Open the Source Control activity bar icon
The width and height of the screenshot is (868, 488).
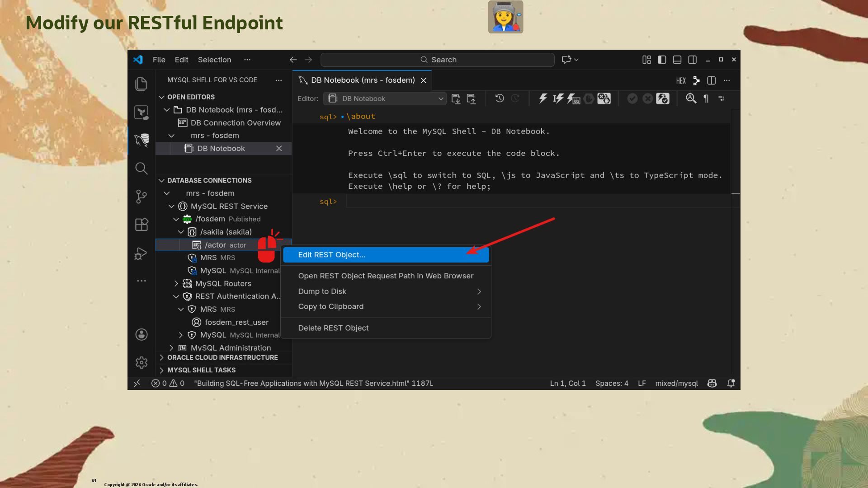click(x=142, y=196)
